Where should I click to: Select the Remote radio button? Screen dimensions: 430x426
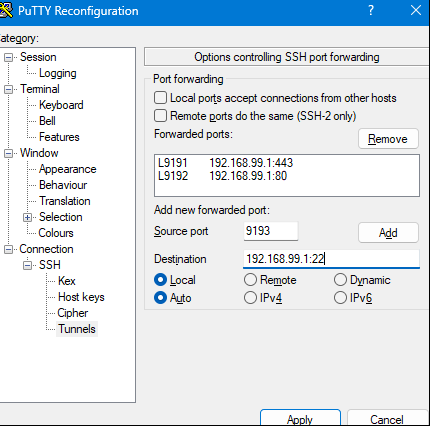(250, 280)
